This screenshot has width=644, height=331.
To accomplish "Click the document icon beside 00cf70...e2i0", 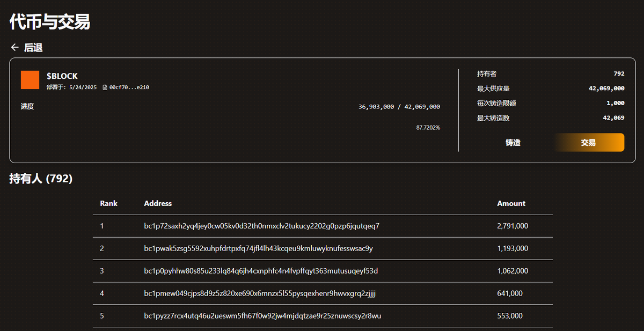I will [x=105, y=87].
